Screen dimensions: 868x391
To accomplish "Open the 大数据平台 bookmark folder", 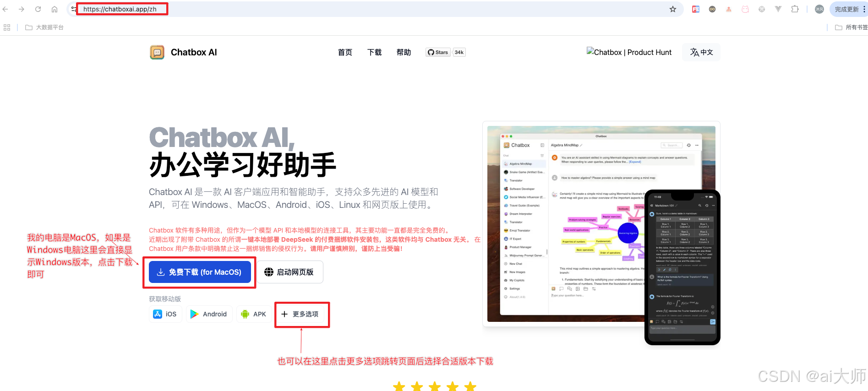I will 44,27.
